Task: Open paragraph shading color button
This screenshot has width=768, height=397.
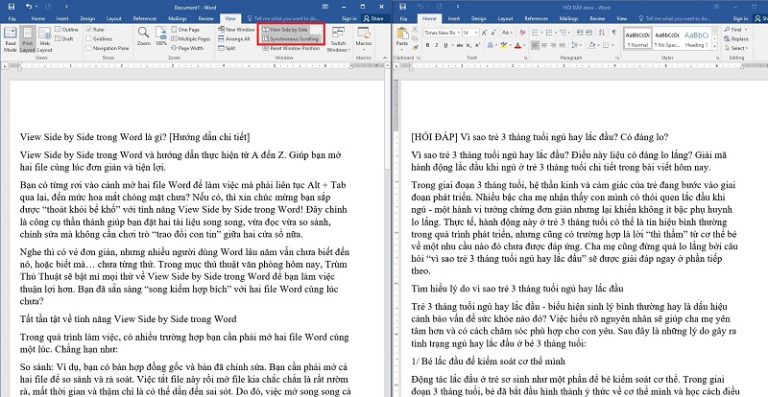Action: tap(592, 46)
